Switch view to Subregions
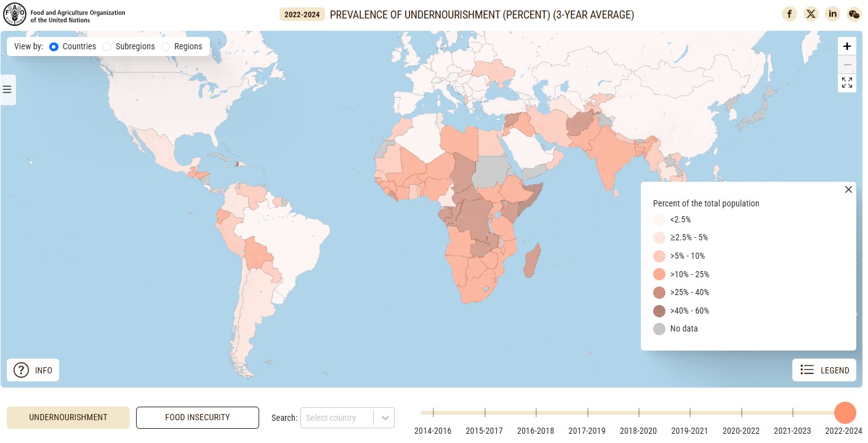The image size is (868, 443). (x=106, y=46)
